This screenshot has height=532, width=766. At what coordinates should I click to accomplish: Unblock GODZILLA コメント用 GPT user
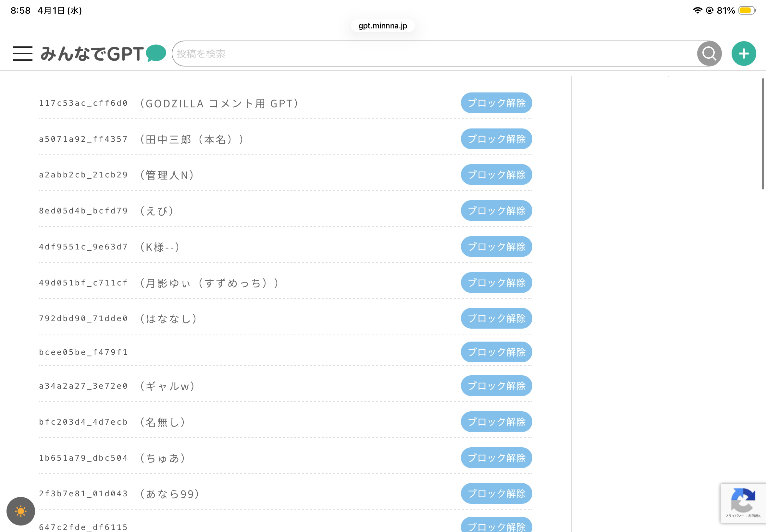496,103
